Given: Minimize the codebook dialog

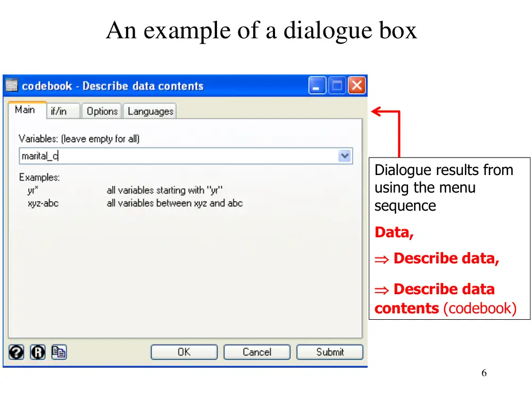Looking at the screenshot, I should (x=317, y=85).
